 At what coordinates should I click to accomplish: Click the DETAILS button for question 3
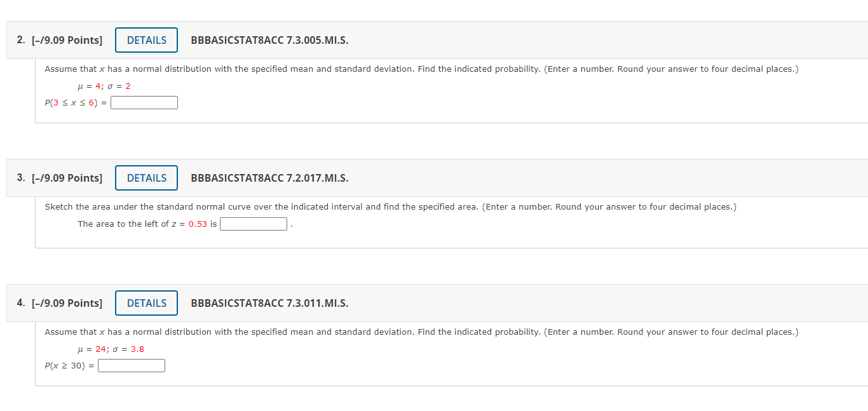[146, 177]
